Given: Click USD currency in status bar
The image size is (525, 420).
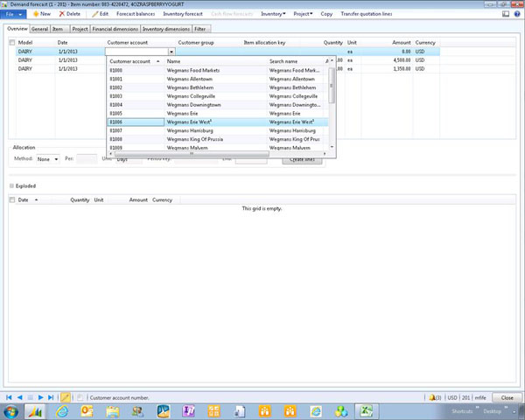Looking at the screenshot, I should click(x=452, y=397).
